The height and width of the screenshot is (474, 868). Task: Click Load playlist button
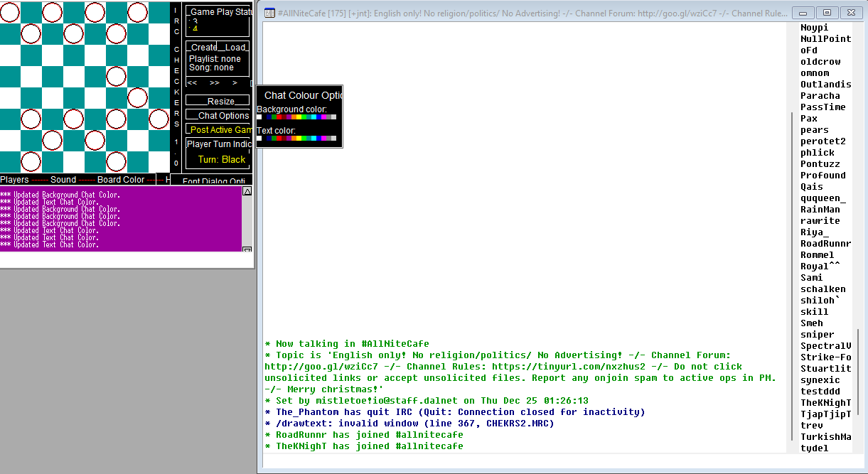235,48
